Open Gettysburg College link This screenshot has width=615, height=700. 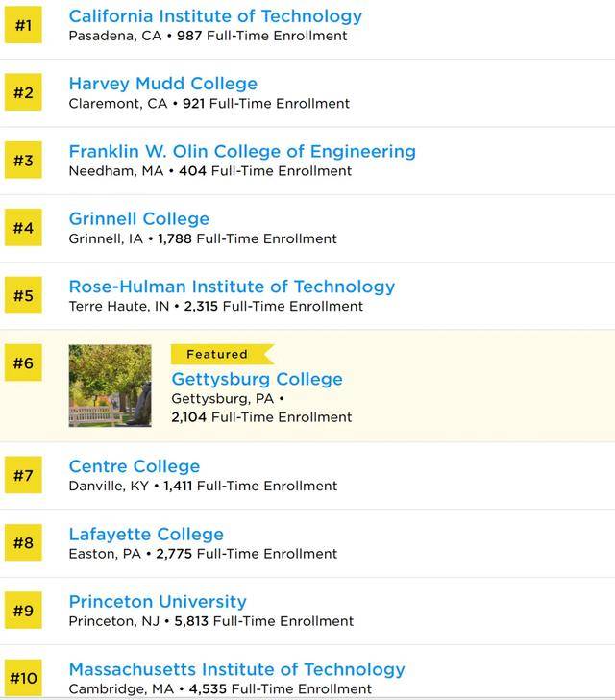click(258, 379)
